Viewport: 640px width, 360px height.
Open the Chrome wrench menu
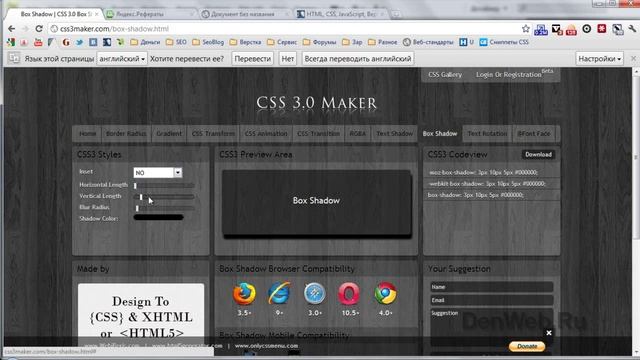(632, 29)
